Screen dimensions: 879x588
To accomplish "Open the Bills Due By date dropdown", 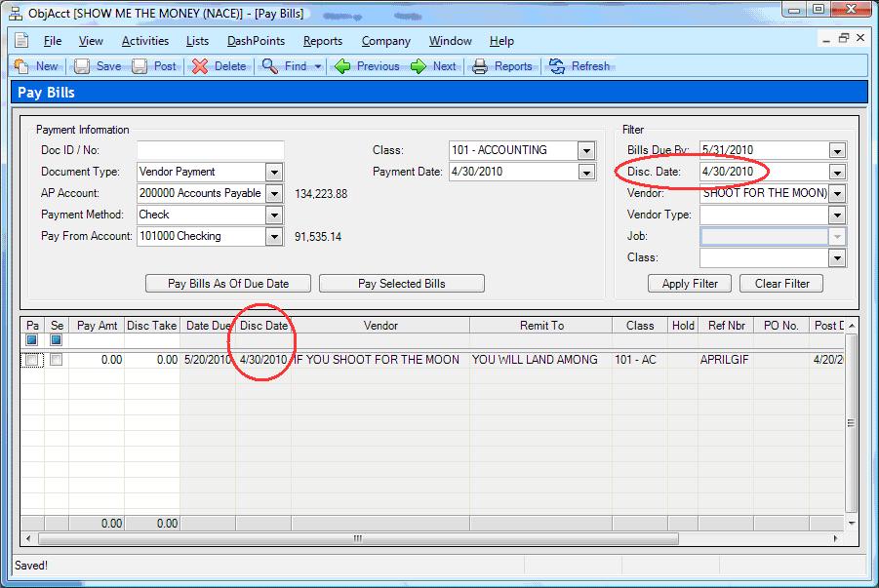I will (x=836, y=151).
